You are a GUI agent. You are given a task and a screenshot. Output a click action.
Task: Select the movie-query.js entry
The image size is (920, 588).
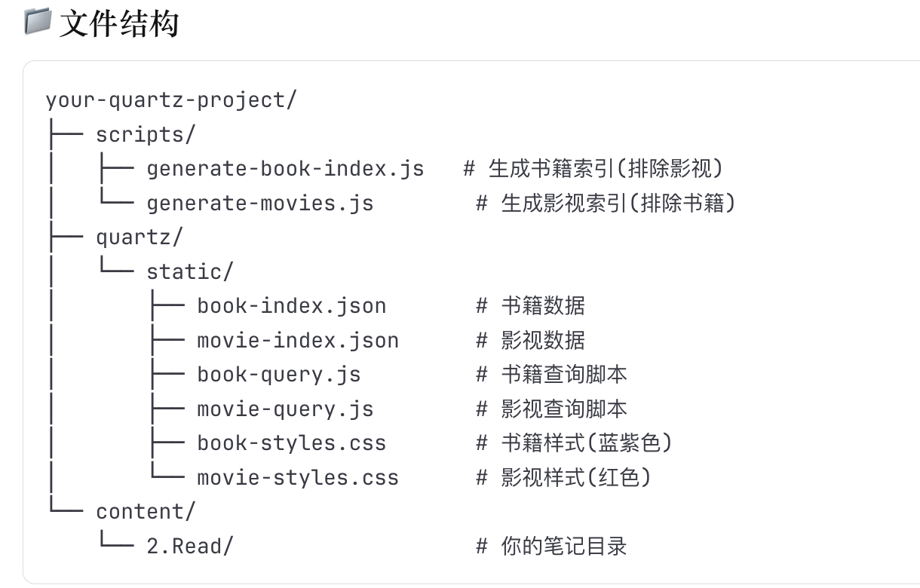pos(285,409)
